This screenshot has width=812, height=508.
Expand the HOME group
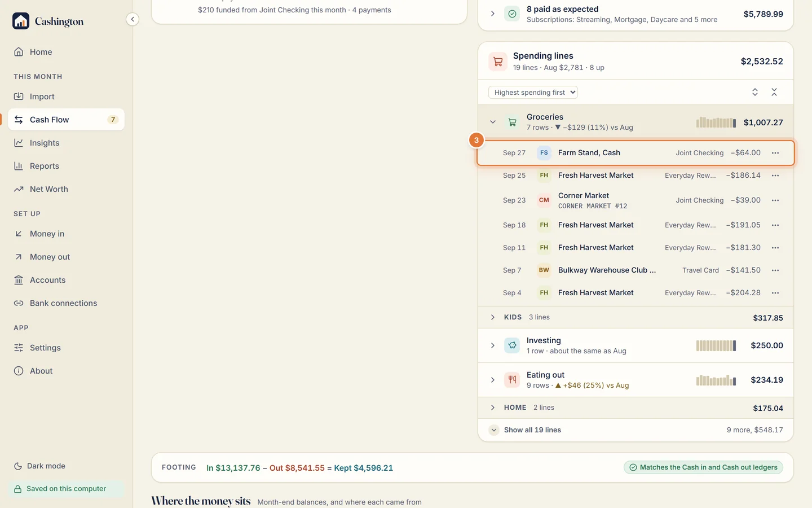(x=493, y=408)
